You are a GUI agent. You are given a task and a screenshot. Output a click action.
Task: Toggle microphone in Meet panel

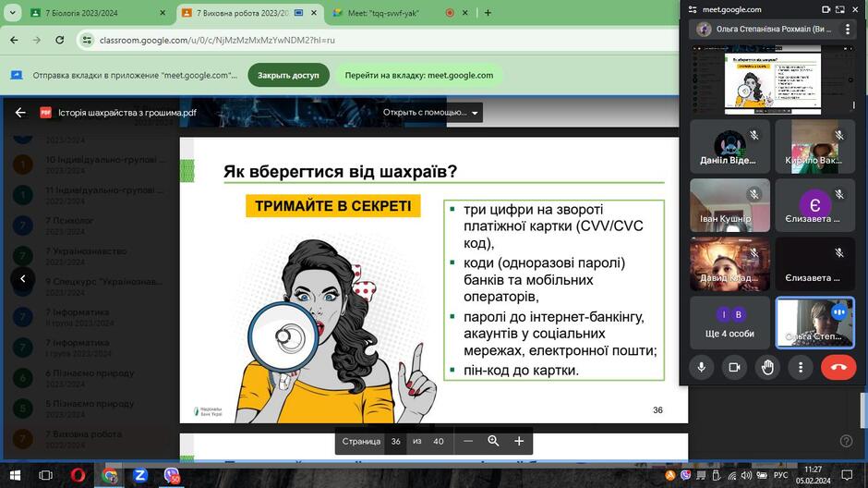coord(702,367)
